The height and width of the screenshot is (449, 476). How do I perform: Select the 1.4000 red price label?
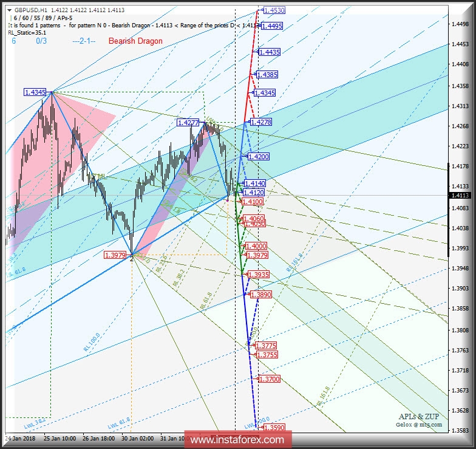(x=256, y=246)
